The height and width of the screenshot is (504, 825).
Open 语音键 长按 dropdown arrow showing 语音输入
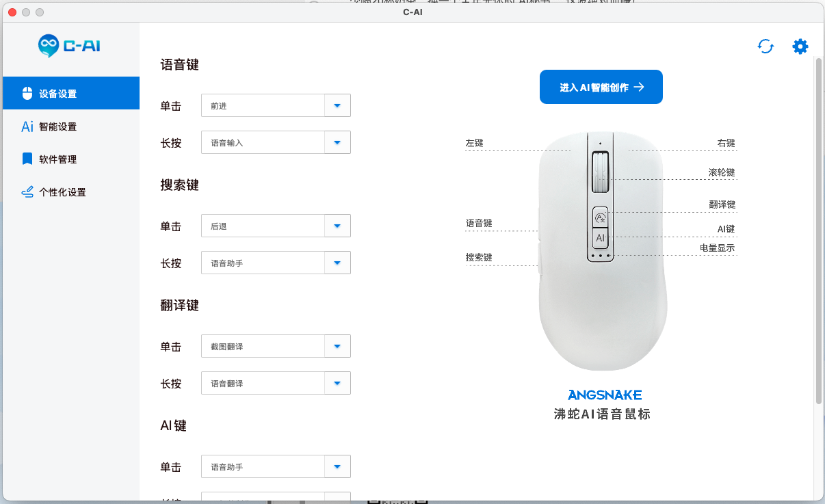click(x=337, y=143)
